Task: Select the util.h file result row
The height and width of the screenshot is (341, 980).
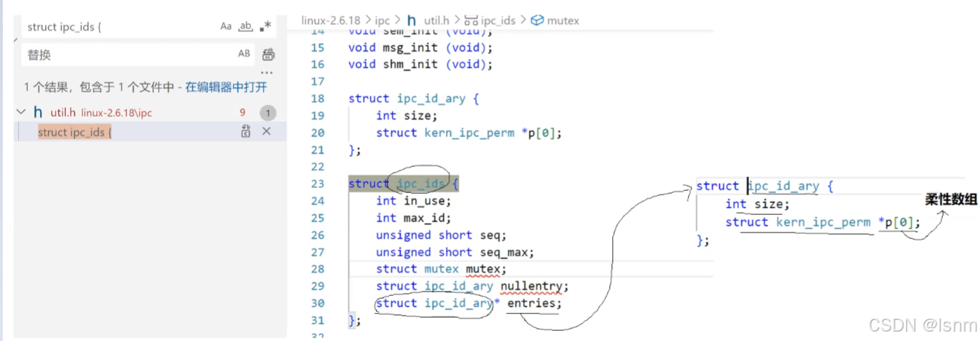Action: pos(149,113)
